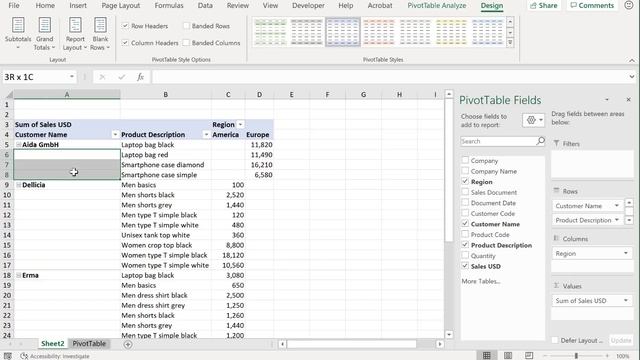The width and height of the screenshot is (640, 360).
Task: Apply the red PivotTable style thumbnail
Action: [378, 32]
